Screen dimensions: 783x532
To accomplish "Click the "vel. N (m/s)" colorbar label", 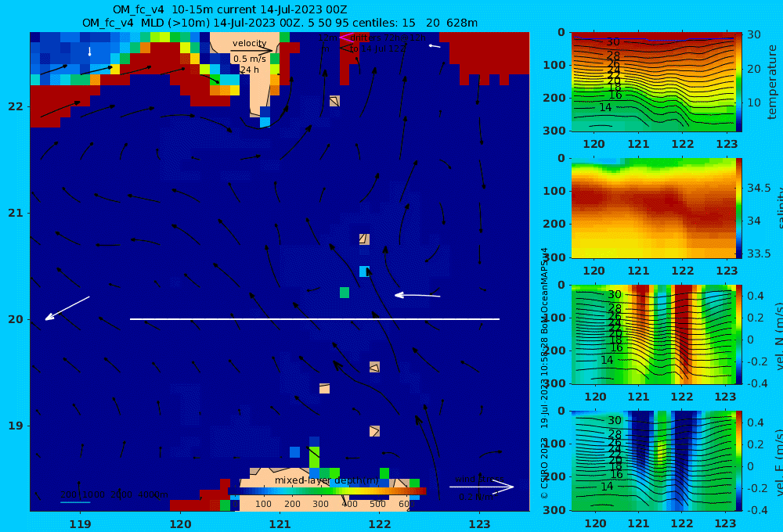I will pyautogui.click(x=779, y=336).
